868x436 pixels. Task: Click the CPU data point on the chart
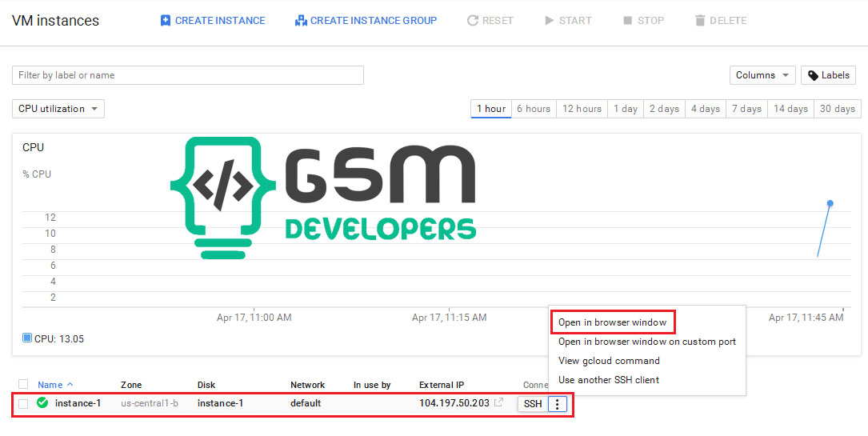(830, 204)
